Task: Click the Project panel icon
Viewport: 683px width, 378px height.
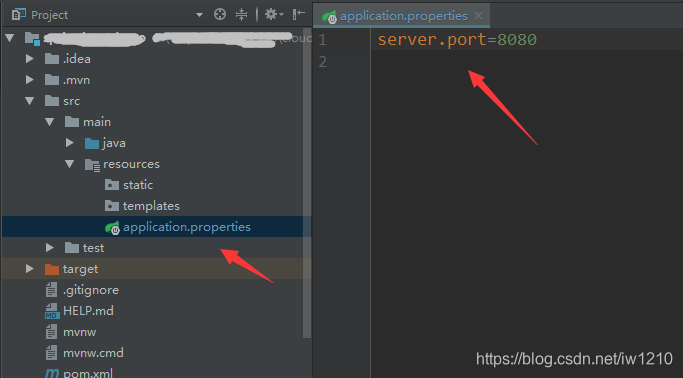Action: coord(19,14)
